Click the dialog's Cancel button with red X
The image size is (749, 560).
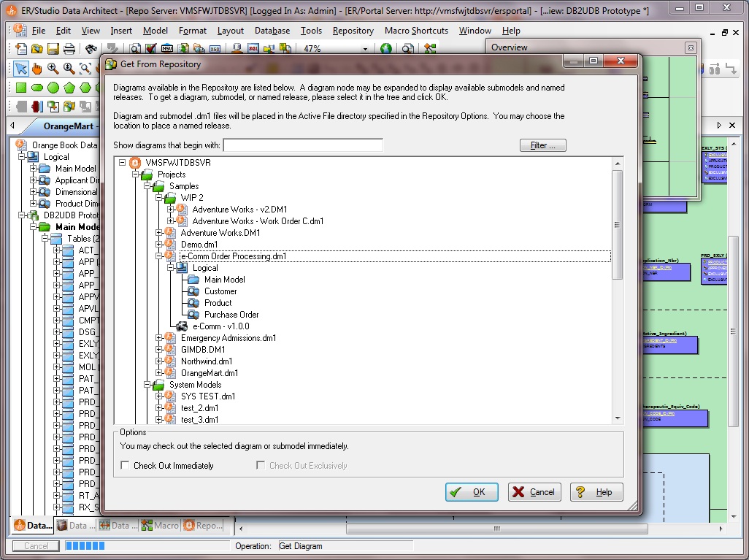[534, 492]
